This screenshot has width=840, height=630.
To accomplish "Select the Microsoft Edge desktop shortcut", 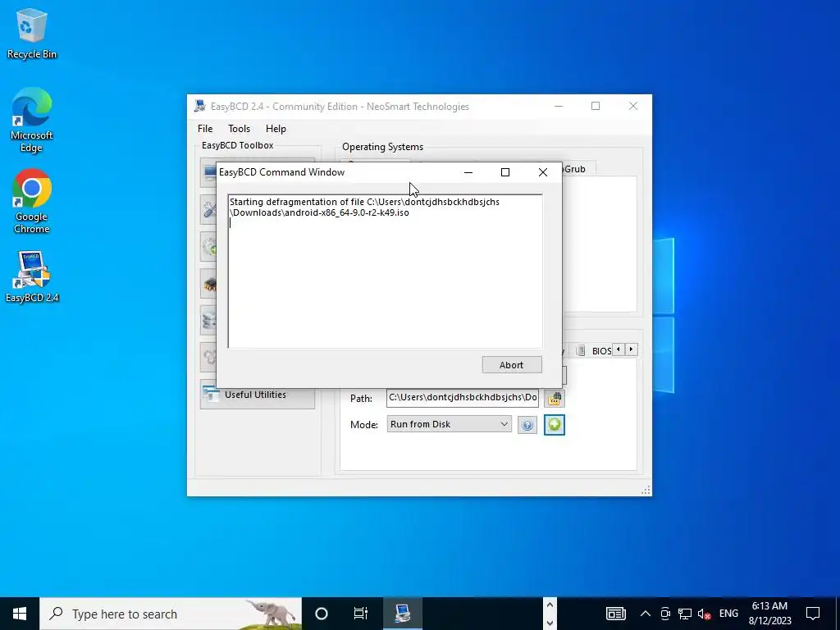I will point(32,120).
